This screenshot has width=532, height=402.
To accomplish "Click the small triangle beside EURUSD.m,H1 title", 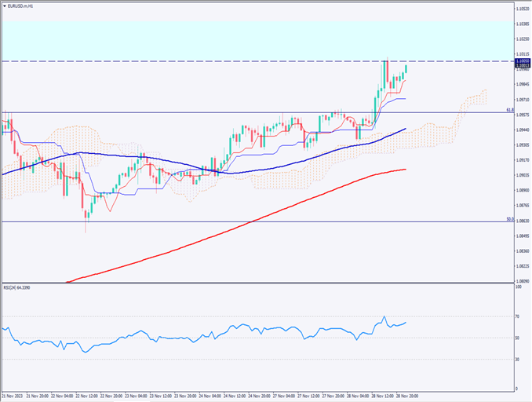I will 5,6.
